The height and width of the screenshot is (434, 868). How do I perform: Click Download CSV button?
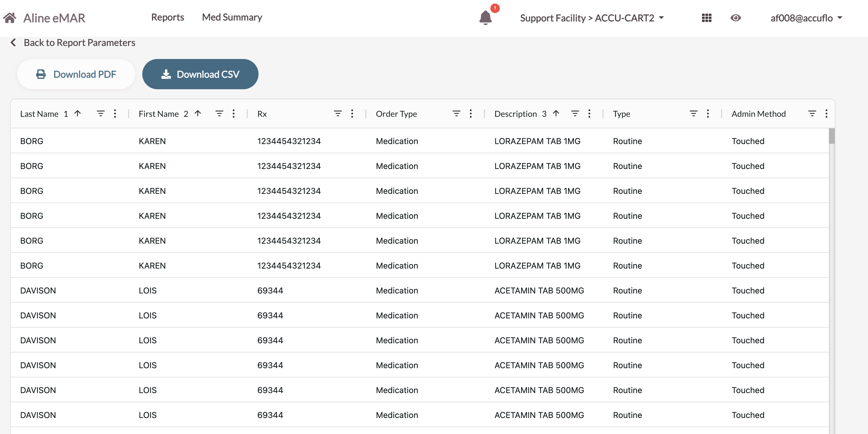[x=200, y=74]
